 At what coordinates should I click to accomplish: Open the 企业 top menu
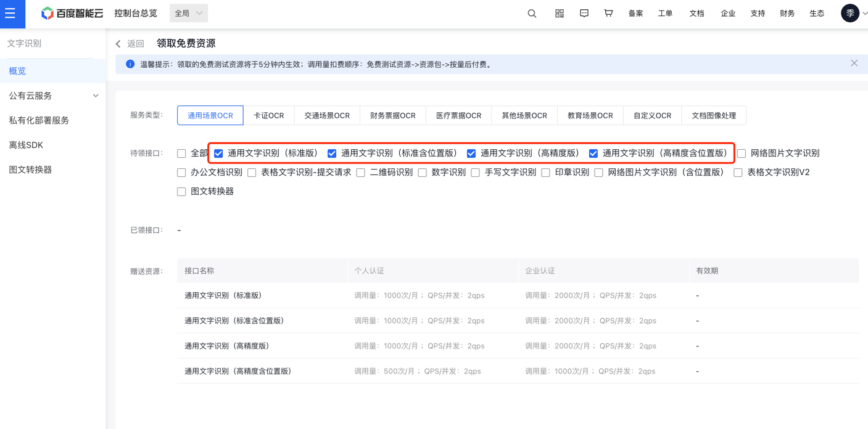coord(729,14)
